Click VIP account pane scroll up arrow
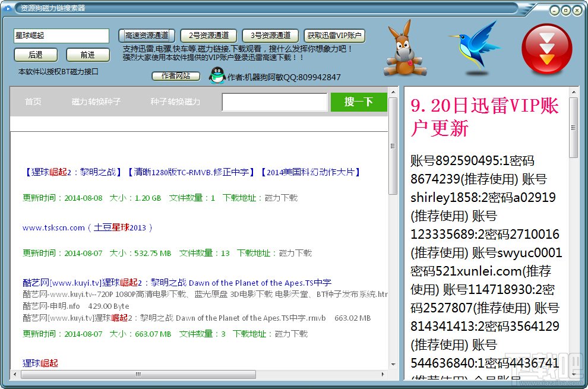 pyautogui.click(x=573, y=92)
